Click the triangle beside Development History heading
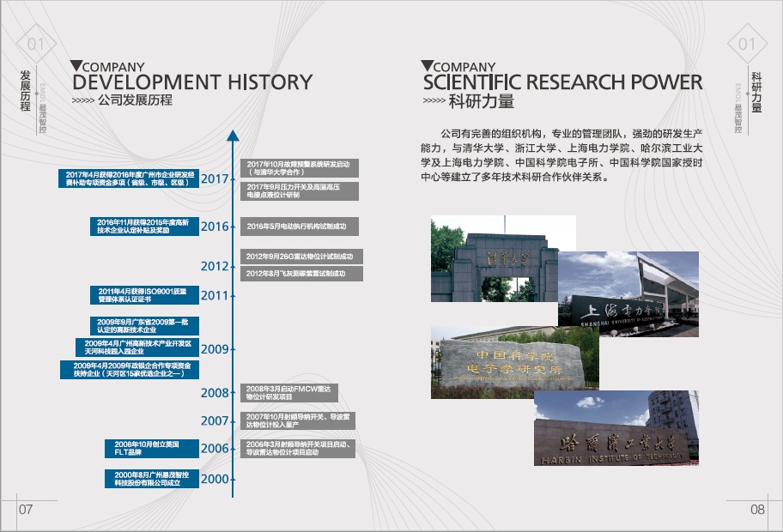The height and width of the screenshot is (532, 783). [77, 65]
